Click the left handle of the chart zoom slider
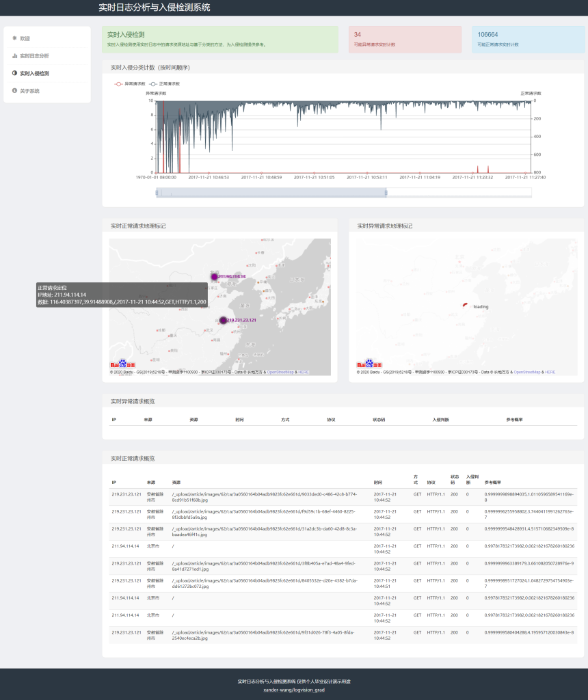Viewport: 588px width, 700px height. click(157, 193)
